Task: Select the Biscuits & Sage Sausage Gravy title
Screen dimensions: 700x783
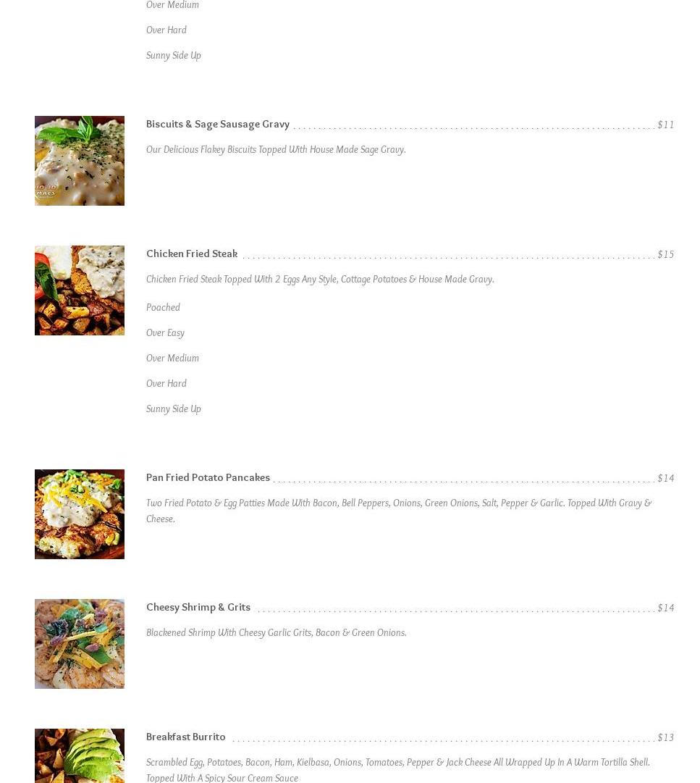Action: pos(218,124)
